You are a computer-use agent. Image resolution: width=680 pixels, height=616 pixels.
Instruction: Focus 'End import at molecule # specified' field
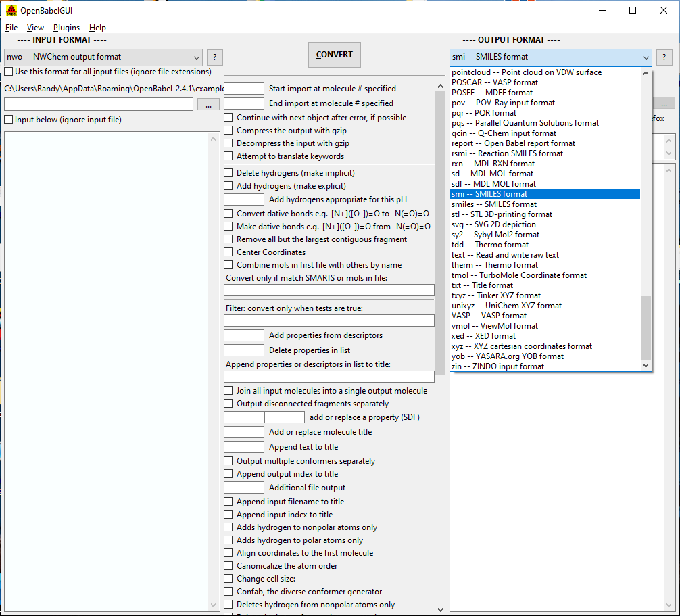(x=244, y=103)
